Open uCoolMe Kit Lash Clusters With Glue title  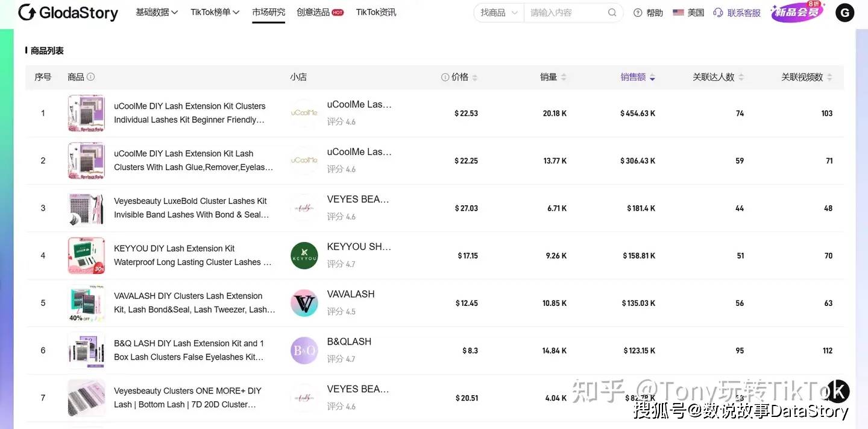(193, 160)
